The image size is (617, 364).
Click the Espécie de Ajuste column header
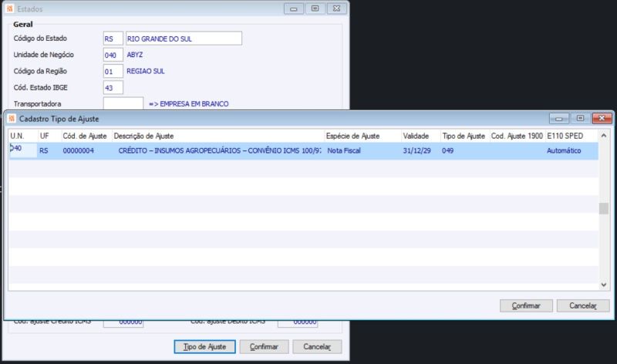[x=362, y=136]
